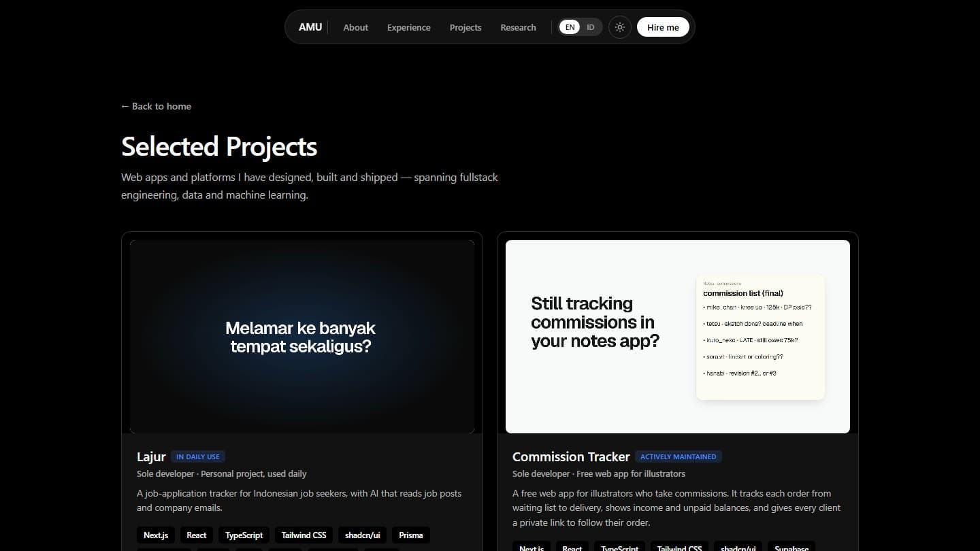Viewport: 980px width, 551px height.
Task: Click the Selected Projects heading
Action: pyautogui.click(x=219, y=146)
